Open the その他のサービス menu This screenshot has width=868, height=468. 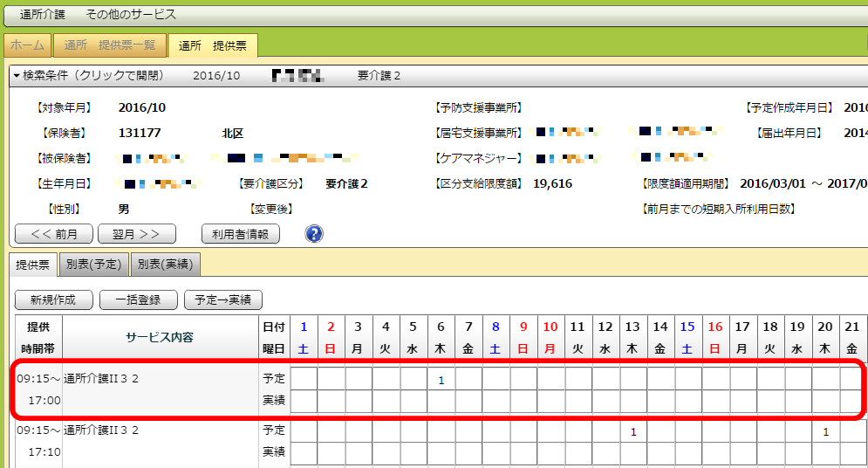tap(131, 15)
